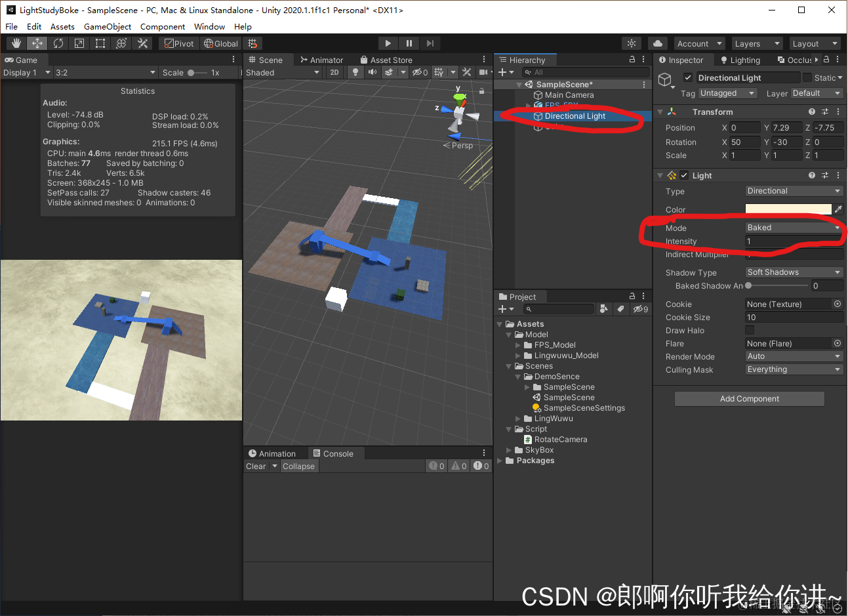Viewport: 848px width, 616px height.
Task: Open custom editor tools icon
Action: [142, 43]
